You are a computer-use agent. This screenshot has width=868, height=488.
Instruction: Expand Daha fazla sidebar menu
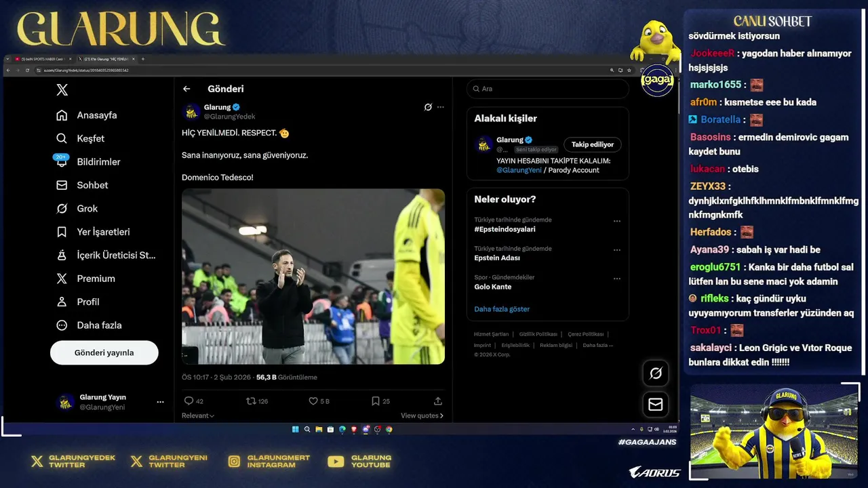click(x=89, y=325)
